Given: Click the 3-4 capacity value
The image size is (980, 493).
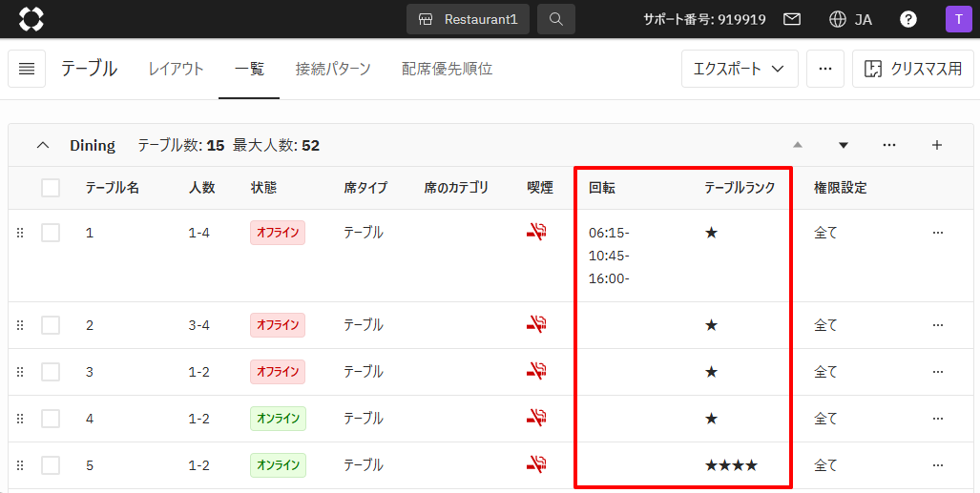Looking at the screenshot, I should pos(198,325).
